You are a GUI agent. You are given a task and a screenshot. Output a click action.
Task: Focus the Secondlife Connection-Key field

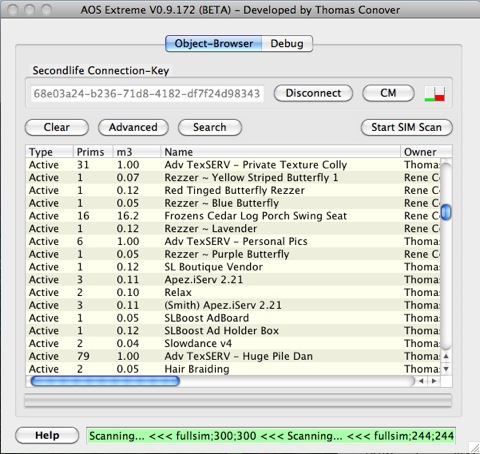click(x=147, y=93)
